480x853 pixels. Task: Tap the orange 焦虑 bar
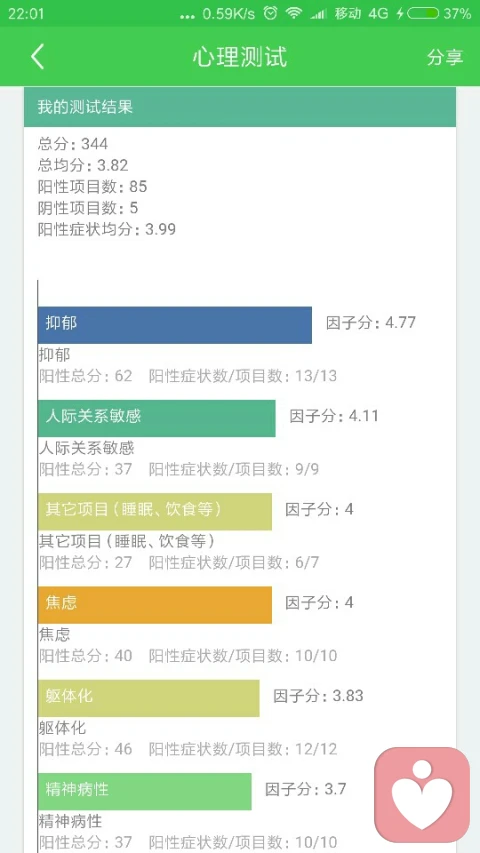(155, 605)
